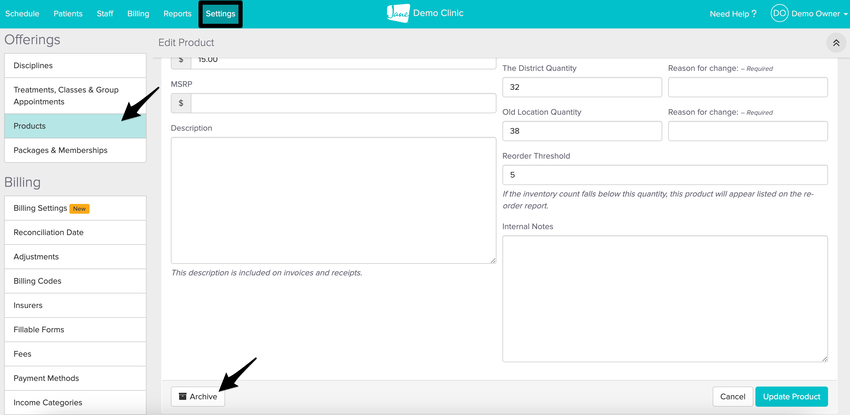
Task: Click the Internal Notes text area
Action: click(x=665, y=299)
